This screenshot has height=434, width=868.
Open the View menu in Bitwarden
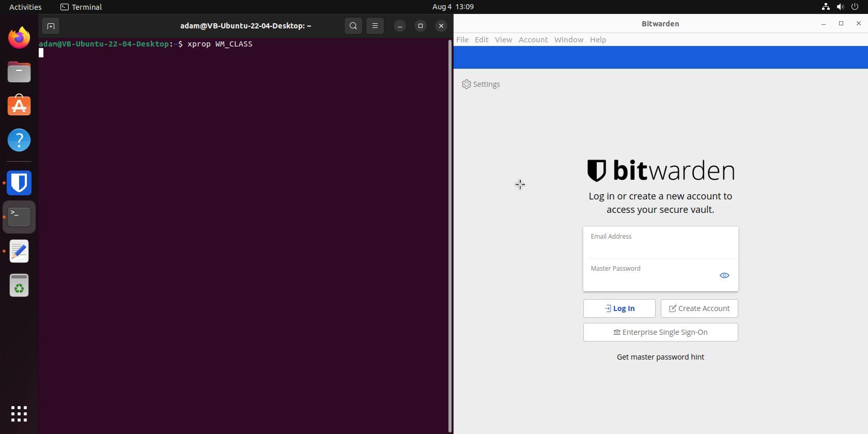click(x=503, y=40)
